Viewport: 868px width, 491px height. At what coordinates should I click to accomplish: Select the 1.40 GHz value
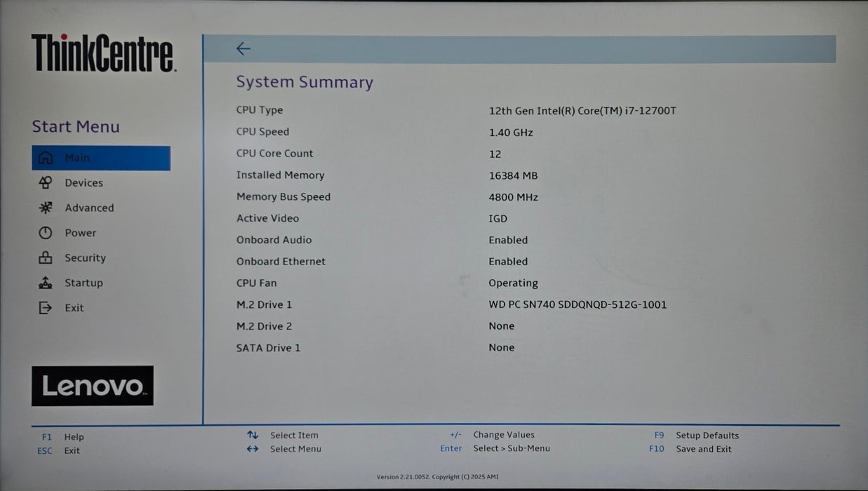click(511, 133)
